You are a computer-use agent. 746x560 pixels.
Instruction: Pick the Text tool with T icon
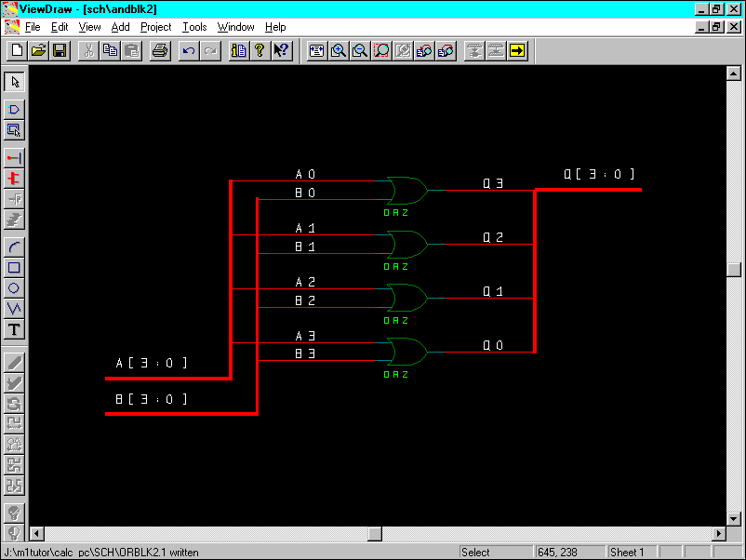[14, 329]
